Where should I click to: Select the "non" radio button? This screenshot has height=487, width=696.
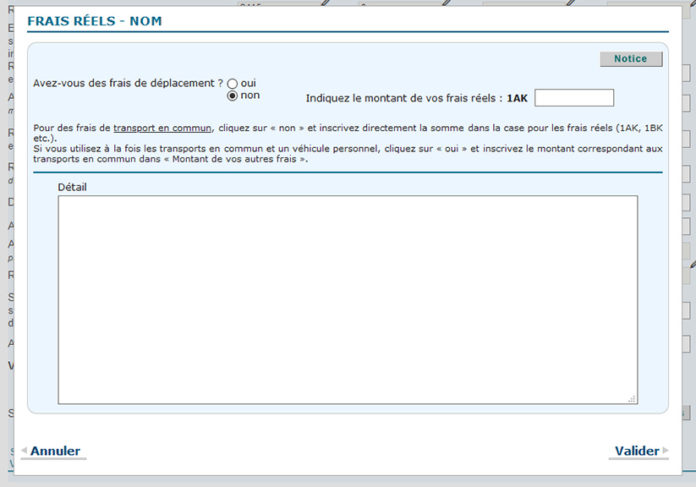[233, 96]
